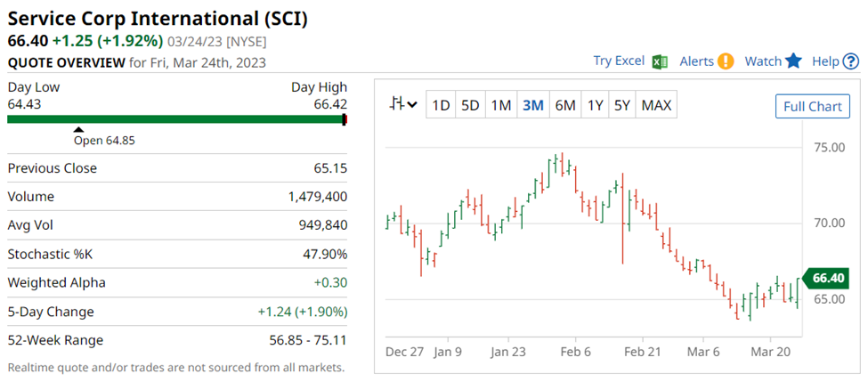Click the Try Excel link
The height and width of the screenshot is (382, 868).
click(x=619, y=61)
